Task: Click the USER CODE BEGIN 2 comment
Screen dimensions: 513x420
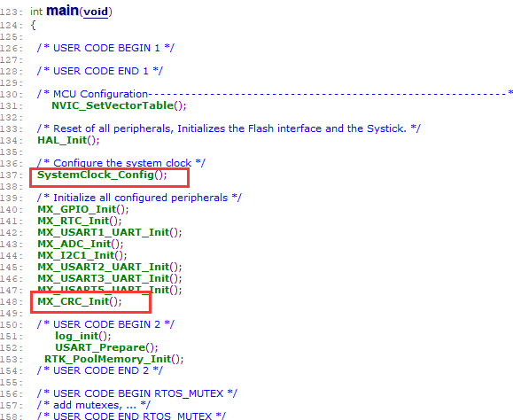Action: tap(105, 324)
